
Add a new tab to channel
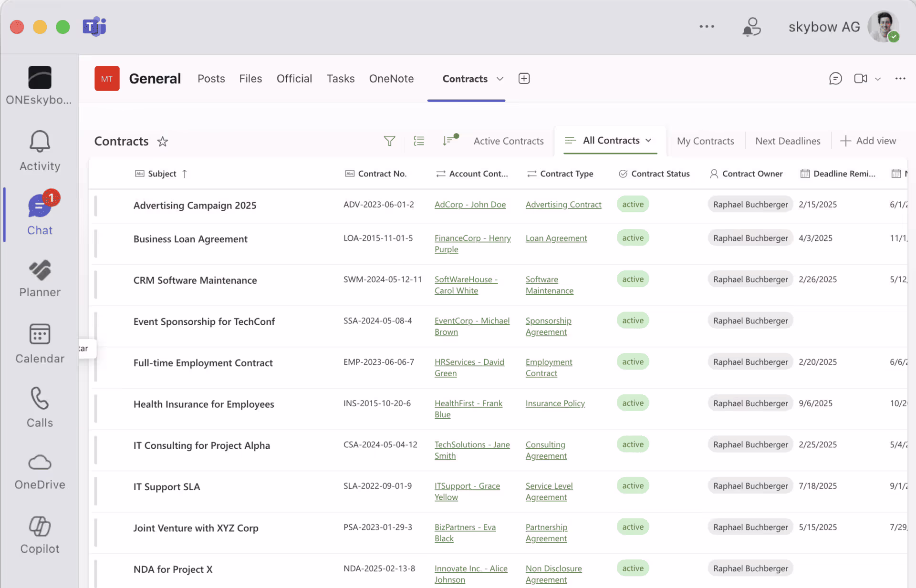pyautogui.click(x=524, y=79)
